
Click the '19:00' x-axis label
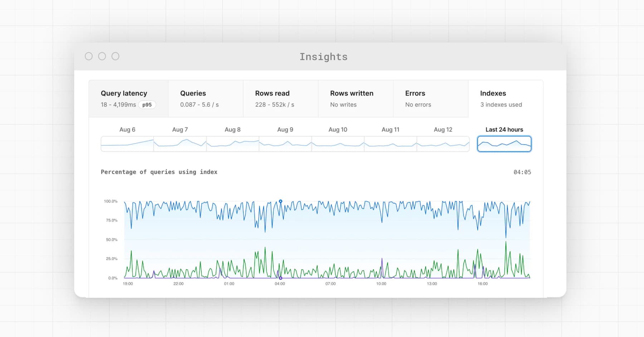(128, 284)
